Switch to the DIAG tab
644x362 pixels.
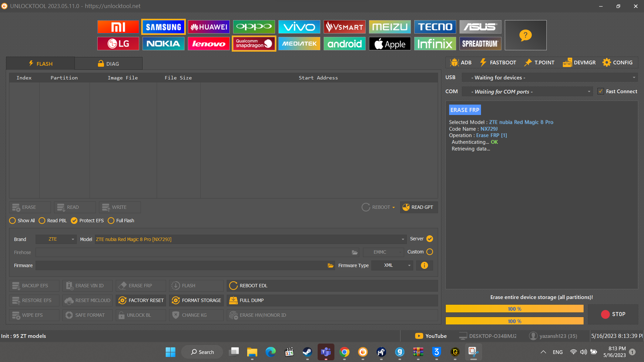(108, 63)
